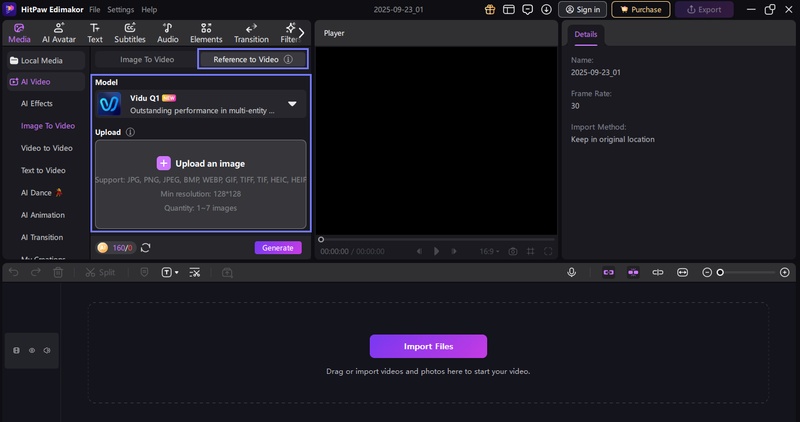Click the Split scissors tool
Screen dimensions: 800x422
tap(100, 272)
